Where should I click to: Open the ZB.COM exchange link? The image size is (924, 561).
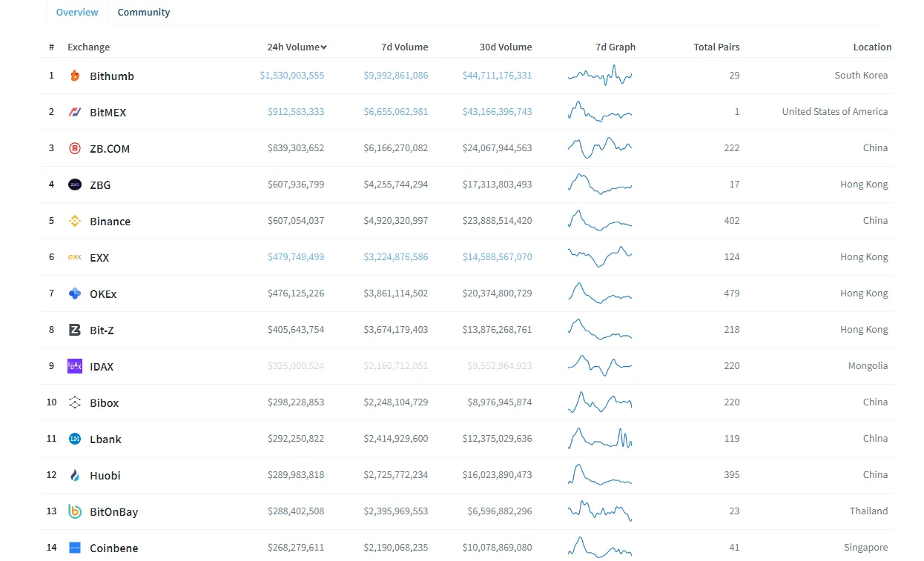pos(110,148)
